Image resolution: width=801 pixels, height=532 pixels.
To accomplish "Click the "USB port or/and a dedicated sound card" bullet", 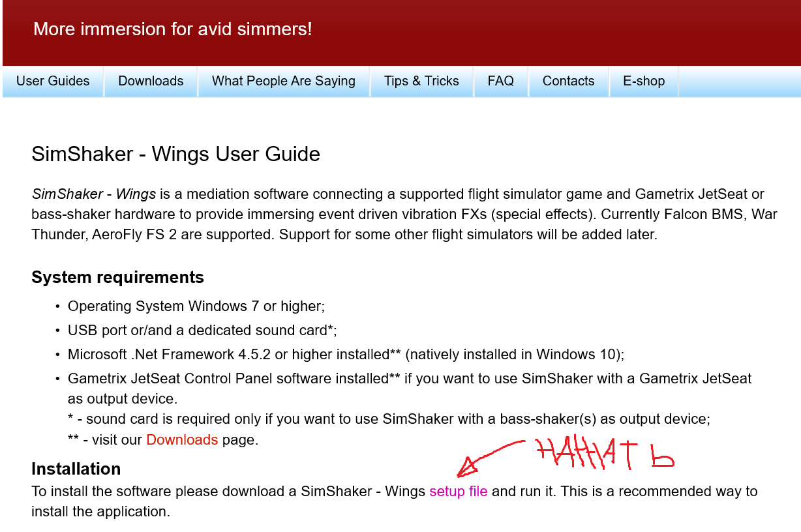I will pos(202,330).
